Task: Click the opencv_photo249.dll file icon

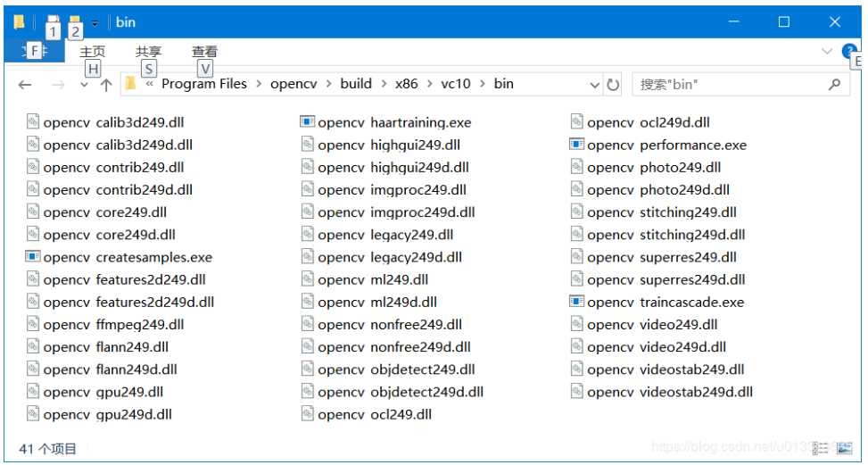Action: pos(577,167)
